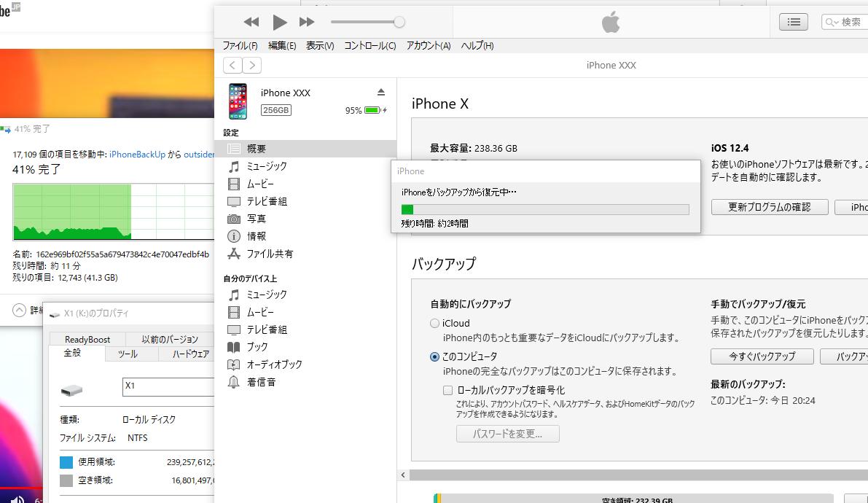The height and width of the screenshot is (503, 868).
Task: Go forward with the right navigation arrow
Action: click(x=252, y=66)
